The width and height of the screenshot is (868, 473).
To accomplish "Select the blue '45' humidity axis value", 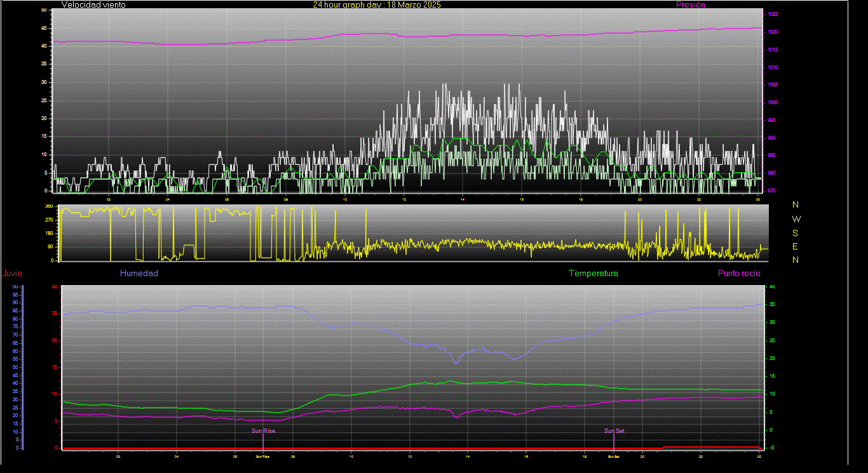I will (15, 375).
